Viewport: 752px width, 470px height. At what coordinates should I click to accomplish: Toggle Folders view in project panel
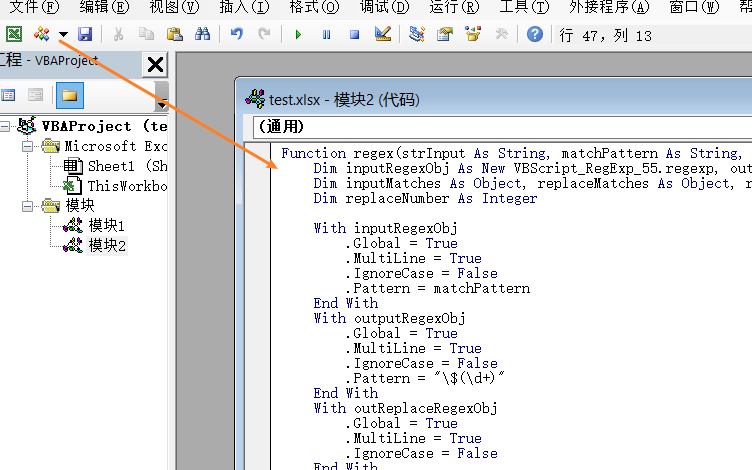[70, 95]
